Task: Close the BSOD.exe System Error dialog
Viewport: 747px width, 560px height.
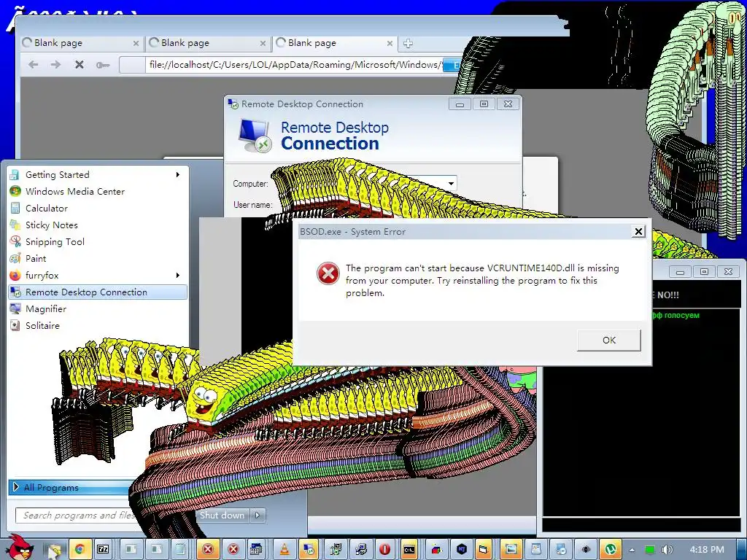Action: 638,231
